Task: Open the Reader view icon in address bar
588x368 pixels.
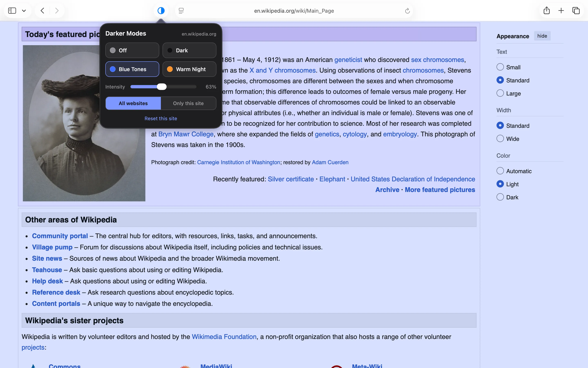Action: 181,11
